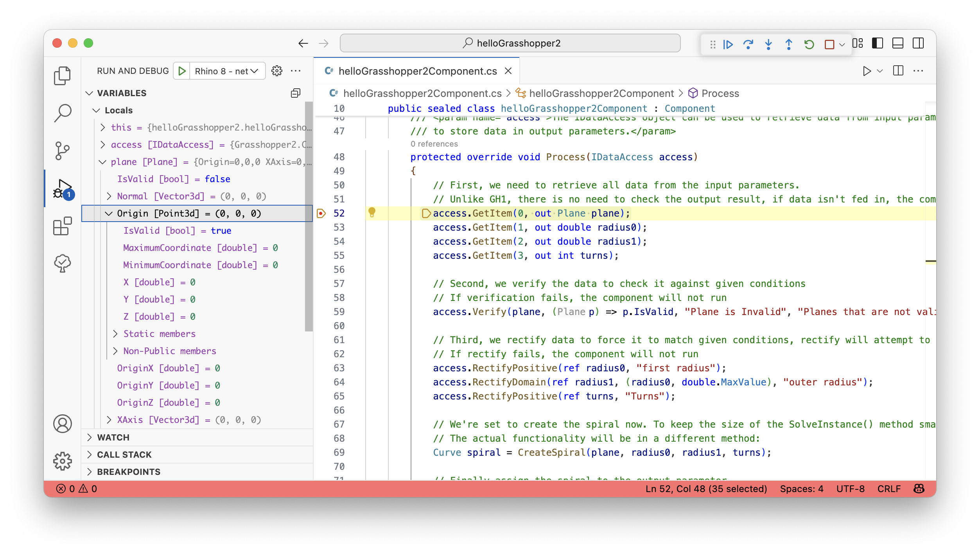
Task: Go forward in navigation history
Action: 323,43
